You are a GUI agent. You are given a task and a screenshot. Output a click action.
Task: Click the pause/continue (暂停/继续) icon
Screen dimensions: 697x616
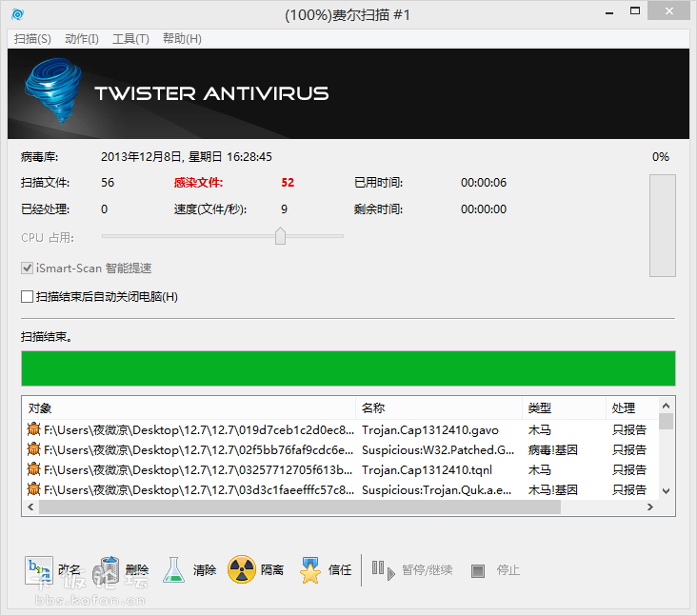pos(382,569)
